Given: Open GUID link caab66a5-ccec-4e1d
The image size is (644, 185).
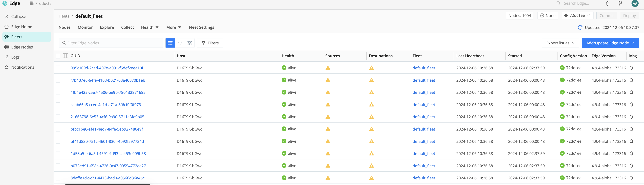Looking at the screenshot, I should [x=106, y=105].
